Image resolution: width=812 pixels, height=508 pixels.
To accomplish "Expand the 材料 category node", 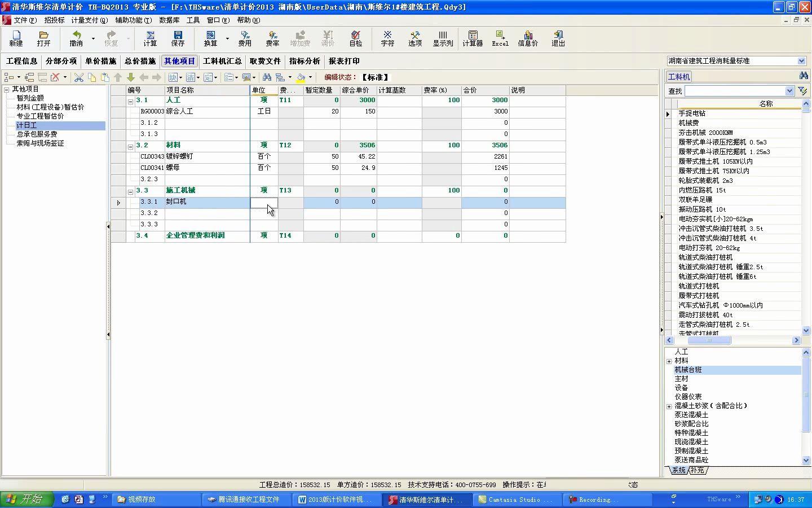I will pos(669,361).
